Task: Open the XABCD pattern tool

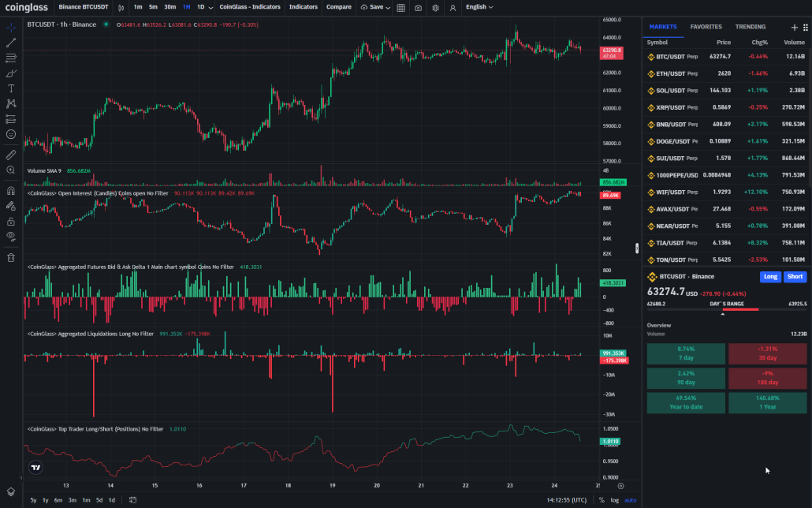Action: click(10, 103)
